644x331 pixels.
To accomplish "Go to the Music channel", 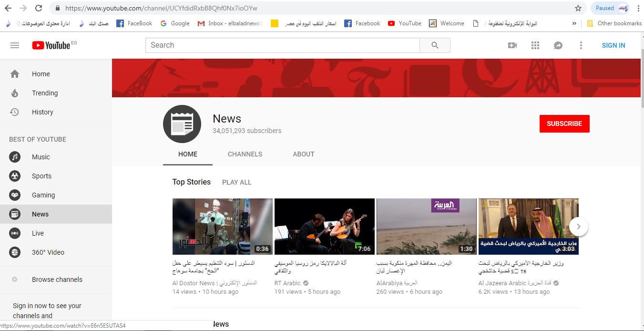I will [x=41, y=156].
